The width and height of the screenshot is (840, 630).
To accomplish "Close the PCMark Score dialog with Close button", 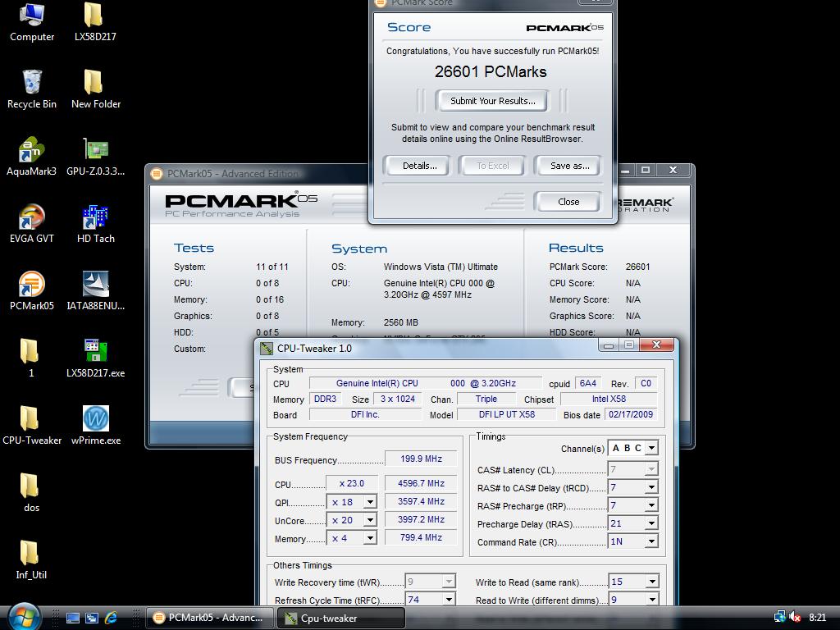I will (568, 202).
